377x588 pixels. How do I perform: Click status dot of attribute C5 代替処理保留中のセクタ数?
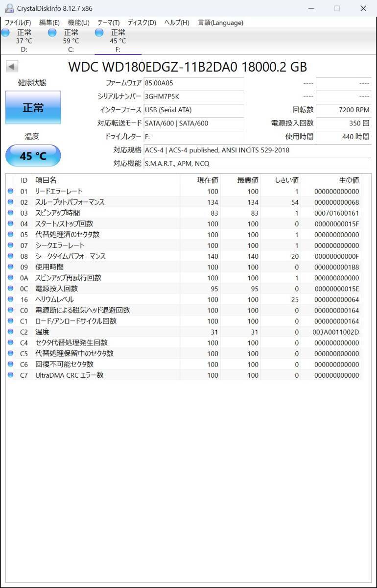point(10,353)
